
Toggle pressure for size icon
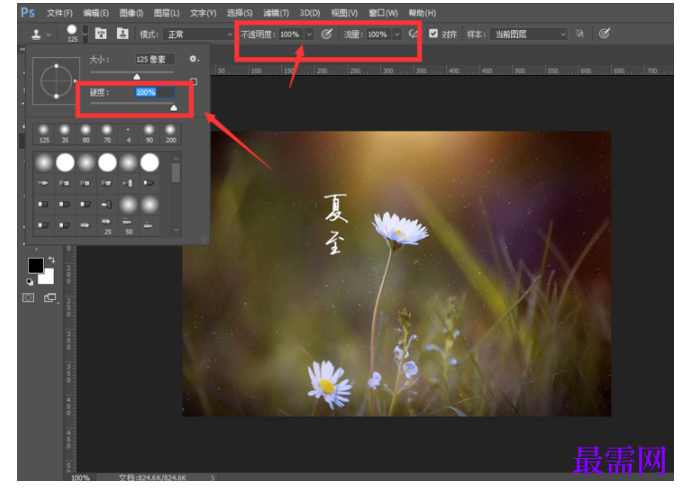click(x=604, y=34)
